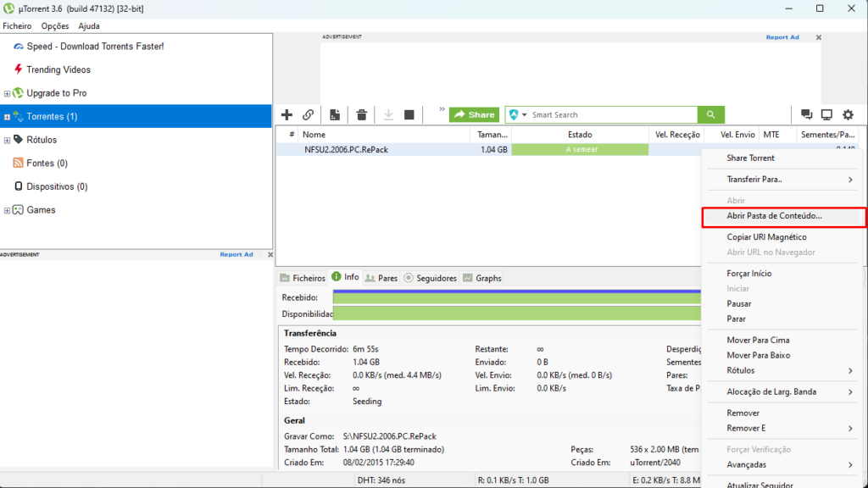Open the Ficheiro menu

tap(17, 26)
